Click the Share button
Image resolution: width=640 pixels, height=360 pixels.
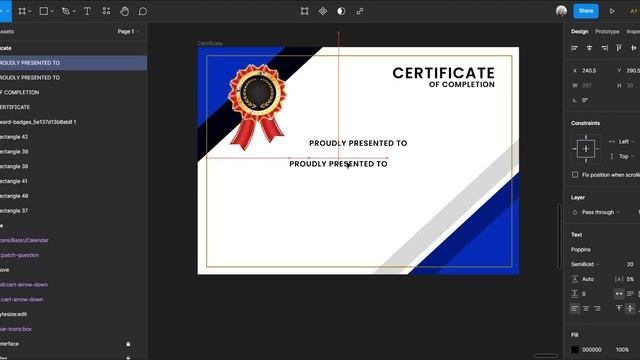click(x=586, y=11)
